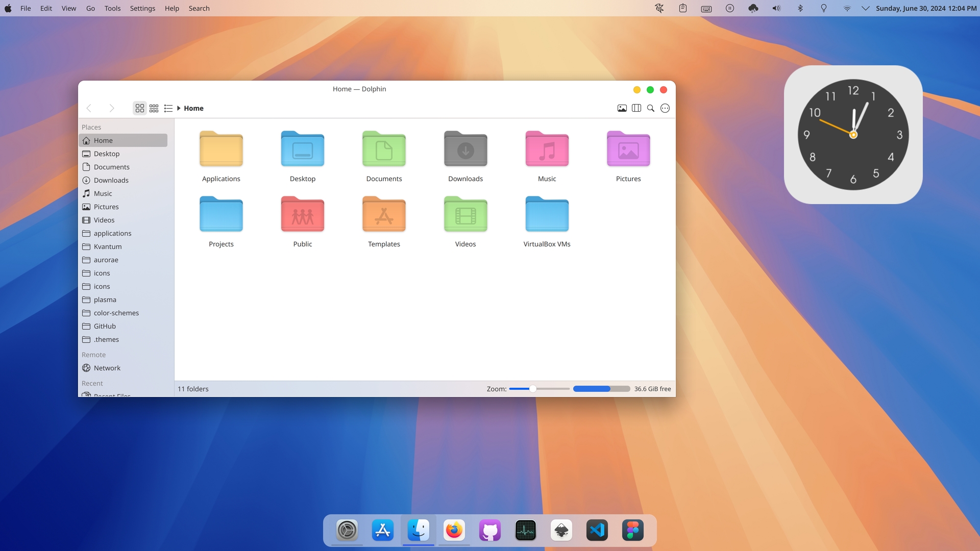Screen dimensions: 980x551
Task: Go forward with the right arrow
Action: pos(111,108)
